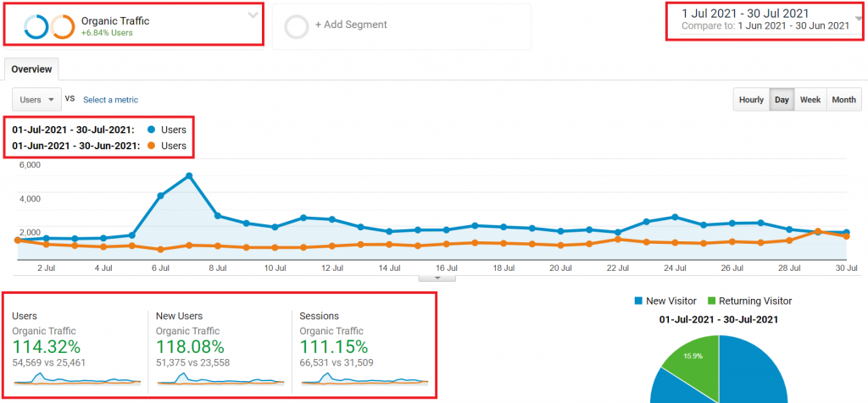Viewport: 868px width, 403px height.
Task: Click the New Users sparkline thumbnail
Action: click(x=220, y=378)
